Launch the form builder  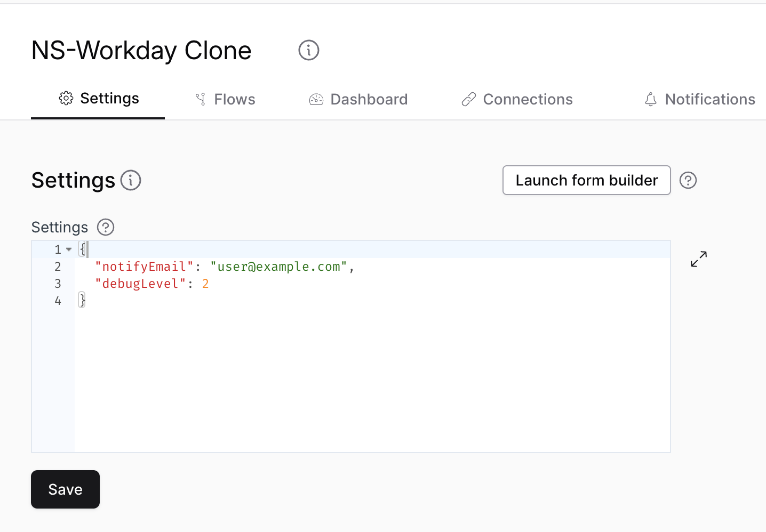[x=587, y=180]
